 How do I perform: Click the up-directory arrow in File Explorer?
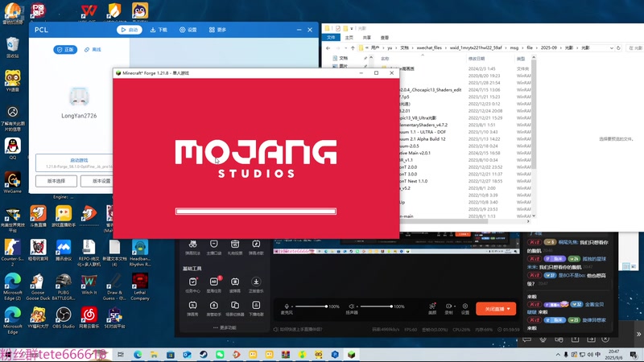[x=353, y=48]
